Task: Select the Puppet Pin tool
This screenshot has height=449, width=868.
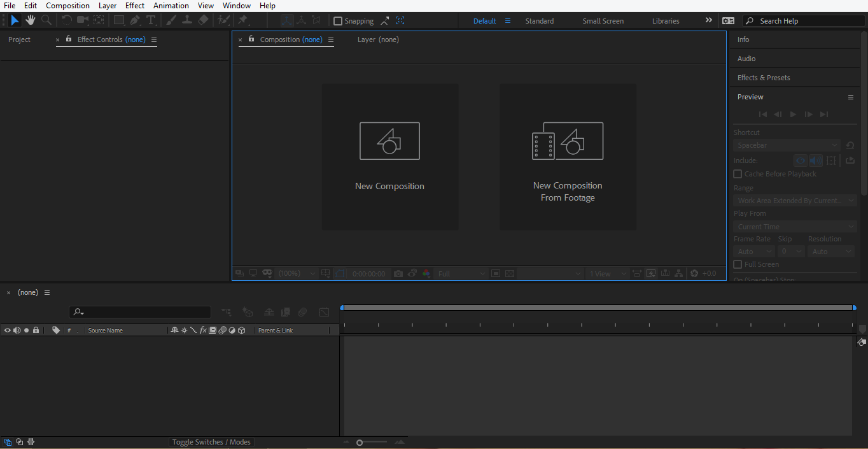Action: point(242,20)
